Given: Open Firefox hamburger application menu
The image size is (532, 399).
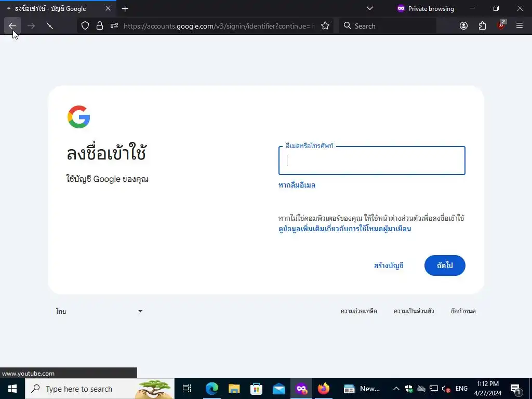Looking at the screenshot, I should [520, 26].
